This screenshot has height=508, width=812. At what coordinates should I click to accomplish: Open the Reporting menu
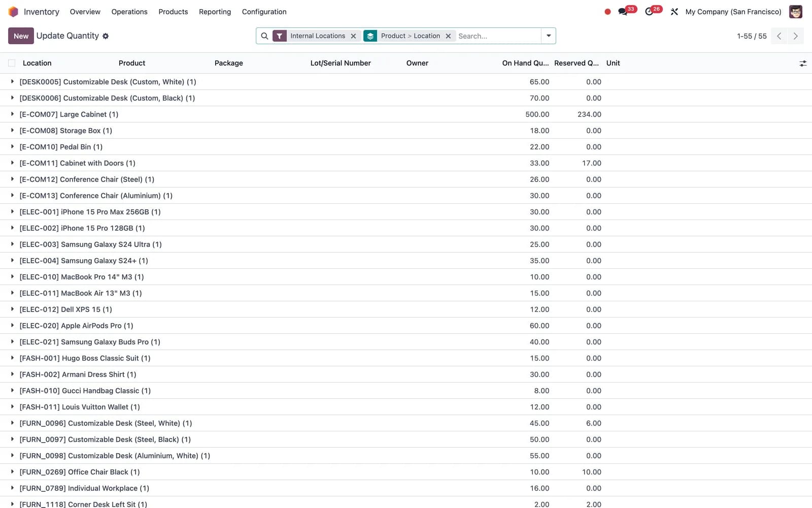[215, 12]
